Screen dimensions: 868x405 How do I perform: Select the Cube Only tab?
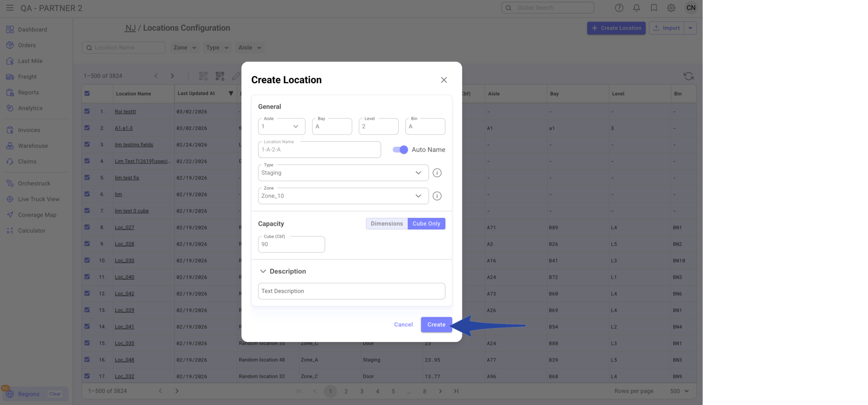click(x=426, y=224)
